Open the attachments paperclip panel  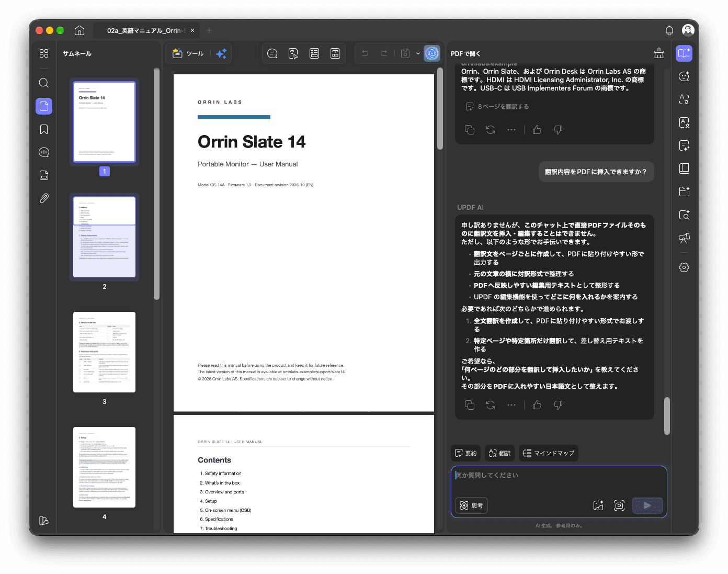(x=44, y=198)
